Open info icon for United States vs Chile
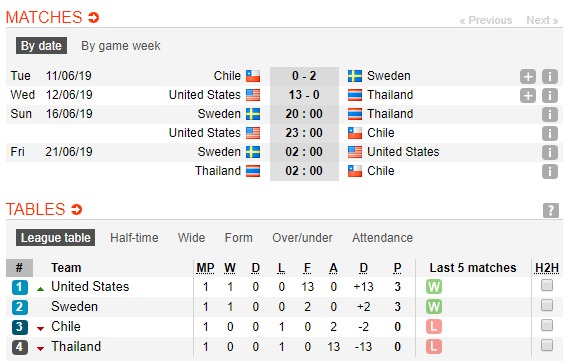This screenshot has width=566, height=361. pyautogui.click(x=550, y=134)
